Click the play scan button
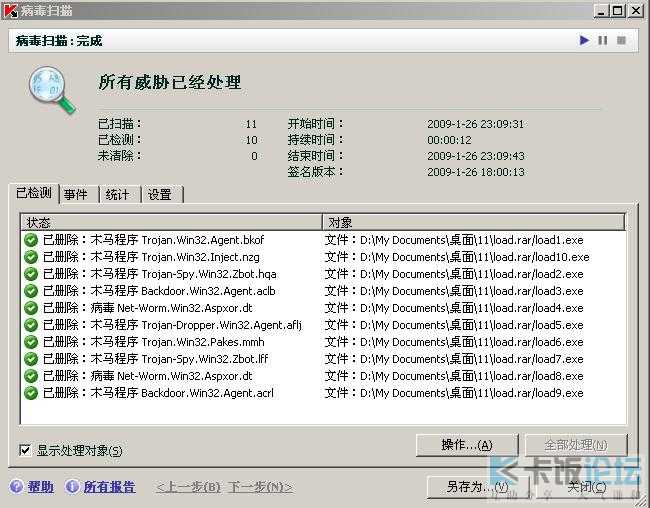This screenshot has height=508, width=650. (584, 40)
